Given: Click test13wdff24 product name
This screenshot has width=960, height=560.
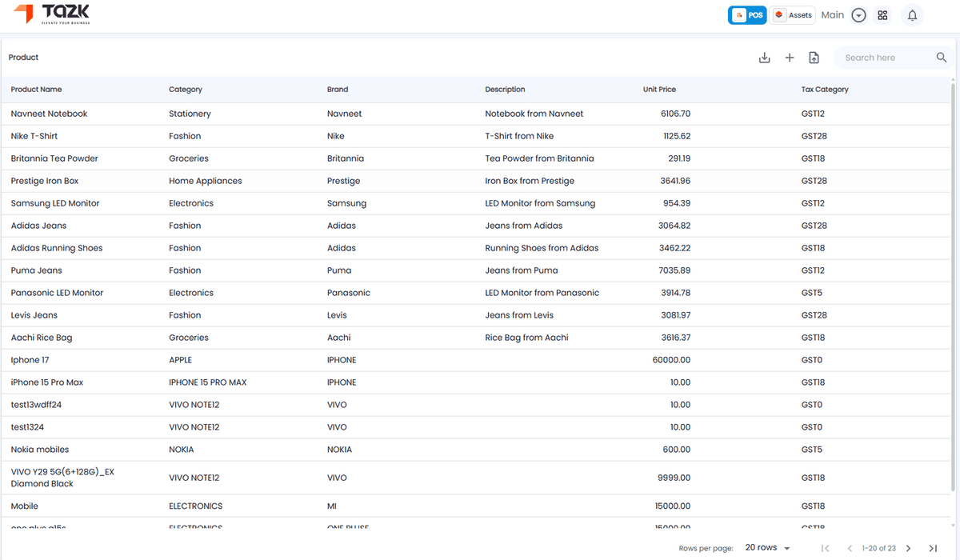Looking at the screenshot, I should [36, 405].
